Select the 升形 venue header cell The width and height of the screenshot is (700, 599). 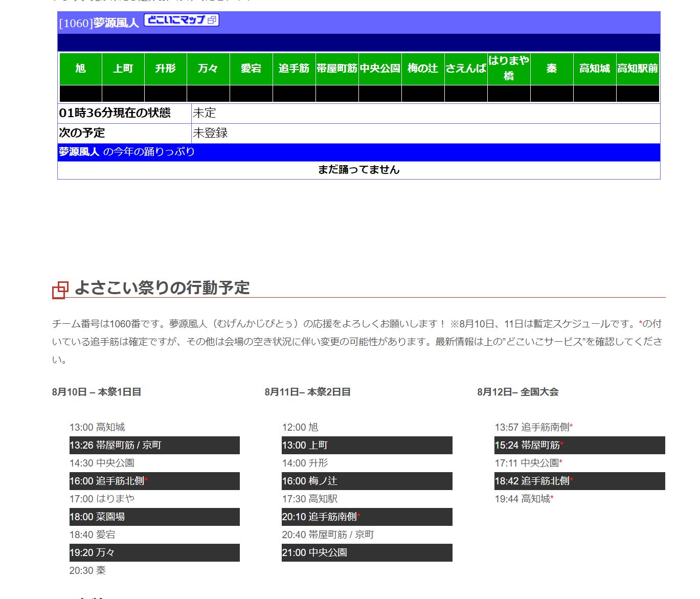click(166, 69)
